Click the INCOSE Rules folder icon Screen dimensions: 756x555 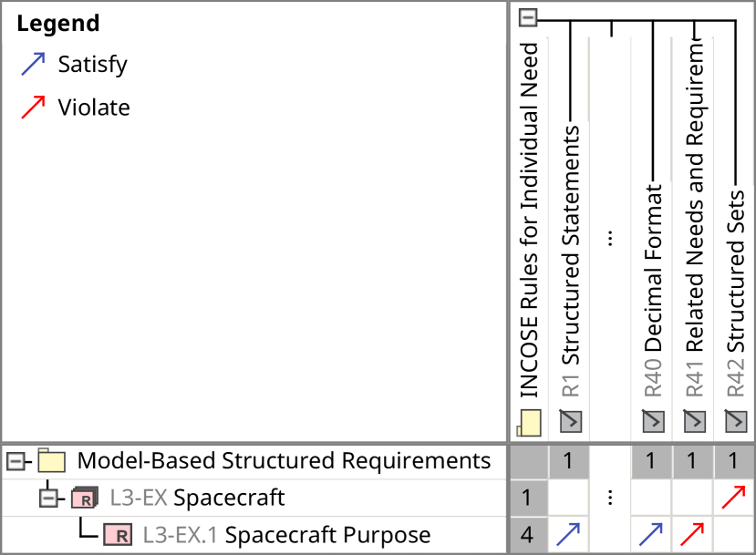pos(529,423)
